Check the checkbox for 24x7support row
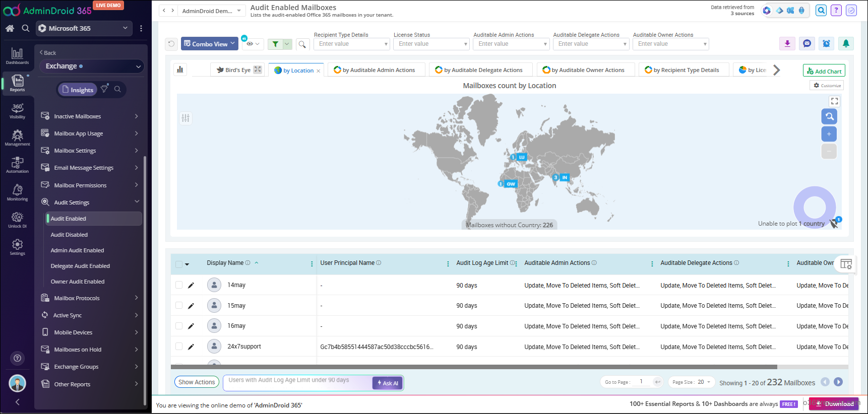The height and width of the screenshot is (414, 868). click(179, 347)
